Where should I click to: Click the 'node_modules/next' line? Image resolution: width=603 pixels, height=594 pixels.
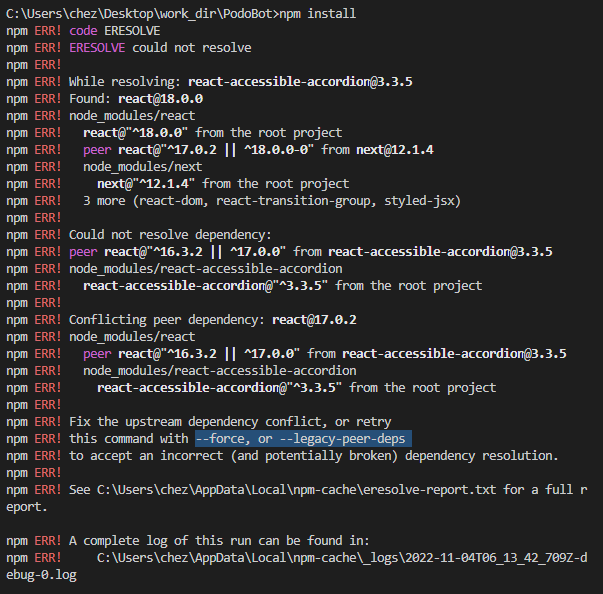click(143, 167)
